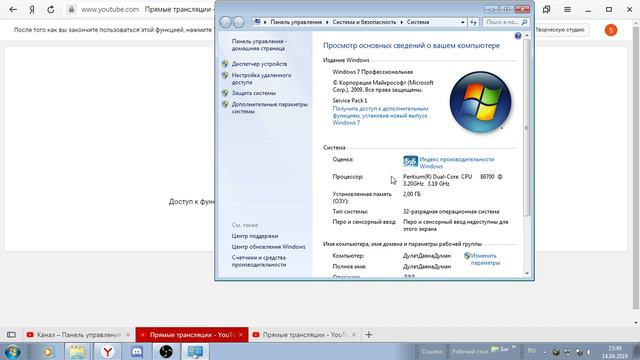Open Настройка удаленного доступа
640x360 pixels.
click(x=261, y=79)
